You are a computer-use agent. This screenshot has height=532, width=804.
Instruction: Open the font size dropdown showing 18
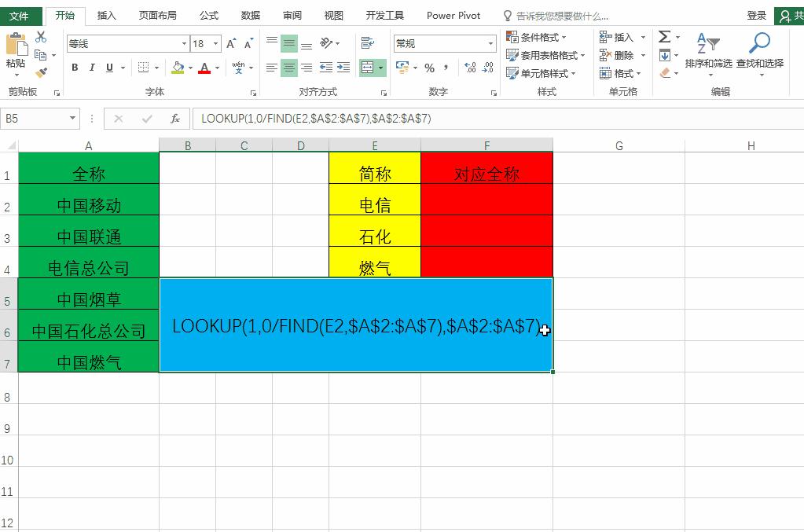[x=216, y=43]
